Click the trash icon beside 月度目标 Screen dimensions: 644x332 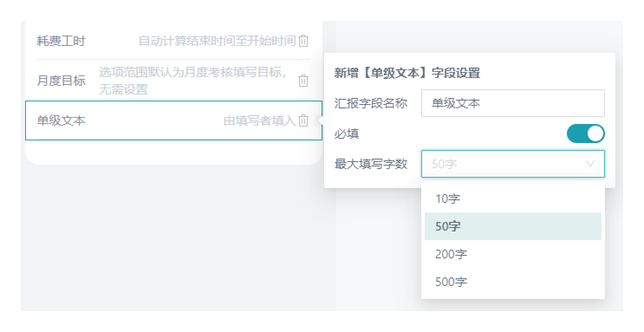303,81
